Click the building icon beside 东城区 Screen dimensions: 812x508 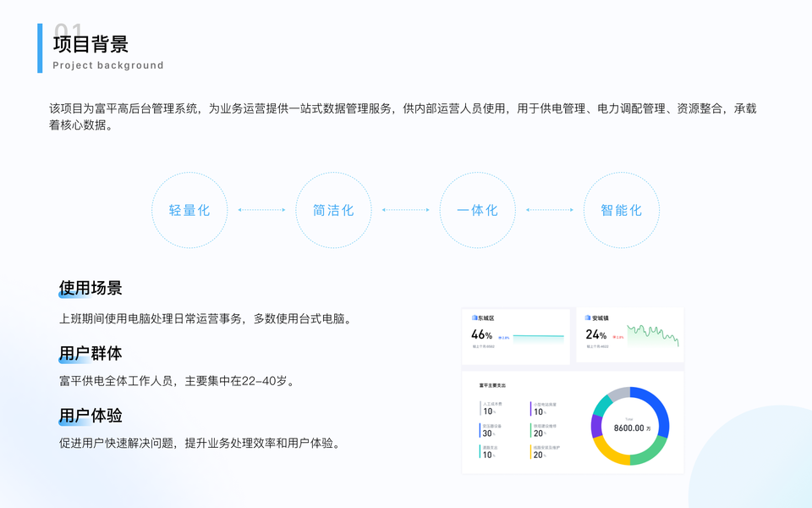click(x=474, y=317)
